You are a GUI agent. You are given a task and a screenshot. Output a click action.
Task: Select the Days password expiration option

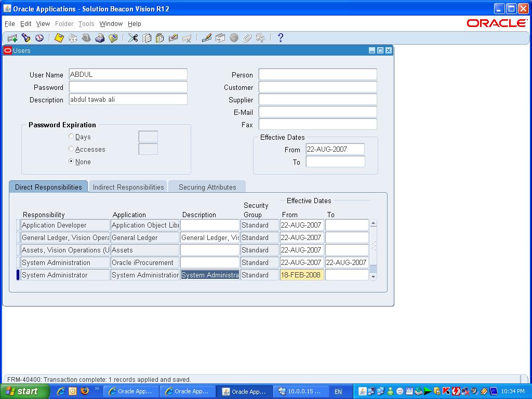click(x=71, y=137)
